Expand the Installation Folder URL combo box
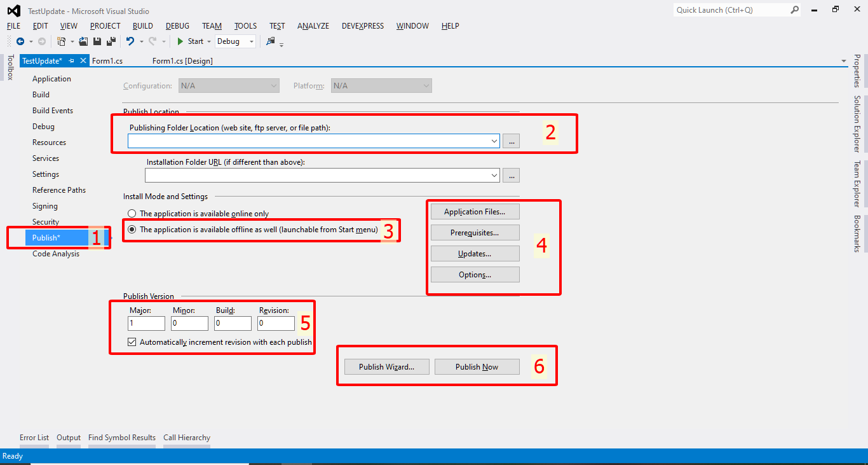The height and width of the screenshot is (465, 868). [x=494, y=175]
